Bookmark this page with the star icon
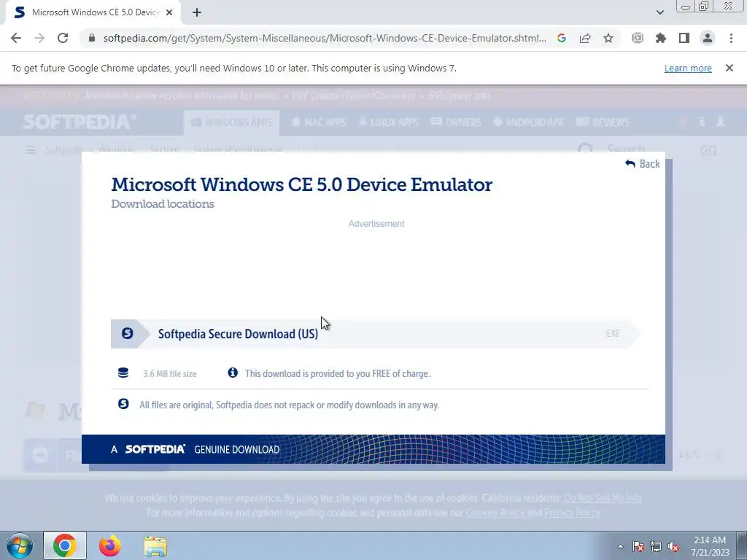The width and height of the screenshot is (747, 560). (608, 38)
